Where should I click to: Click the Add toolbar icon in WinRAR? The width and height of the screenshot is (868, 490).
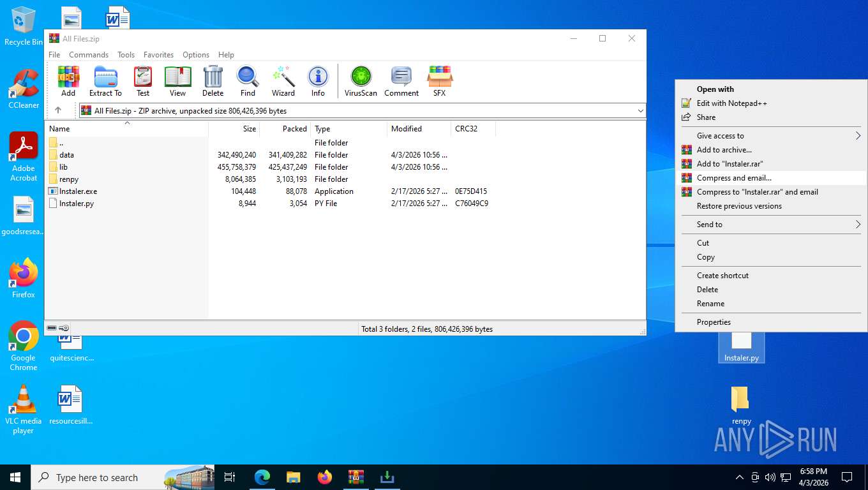coord(68,81)
